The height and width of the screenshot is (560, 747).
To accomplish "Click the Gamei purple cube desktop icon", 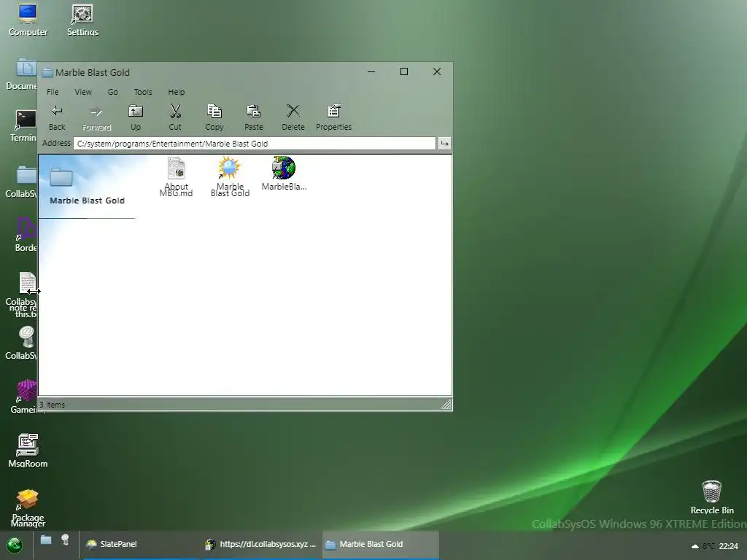I will click(24, 397).
